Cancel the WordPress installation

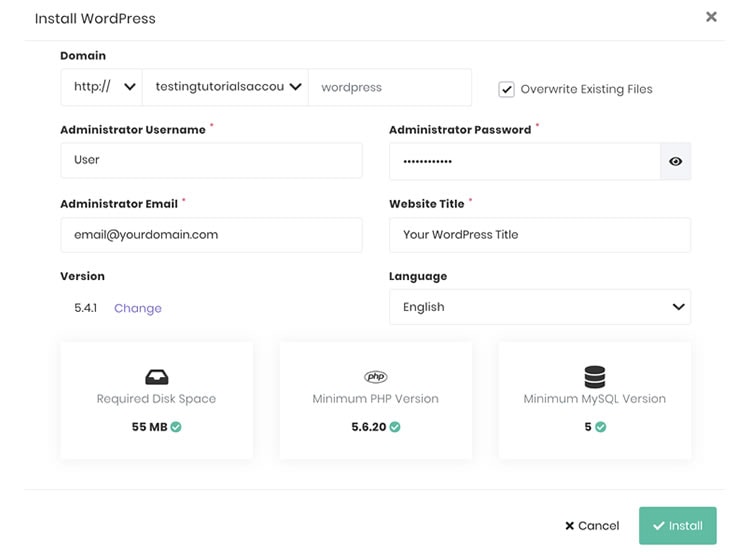[x=592, y=526]
